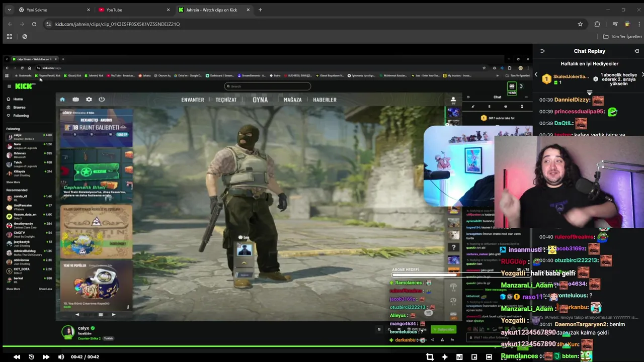The width and height of the screenshot is (644, 362).
Task: Click the princessdualipa95 username in chat
Action: 580,111
